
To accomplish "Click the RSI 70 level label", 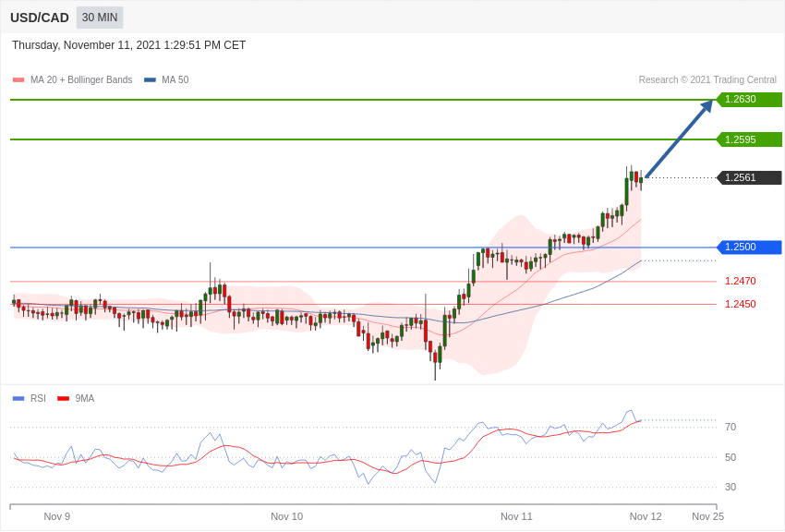I will pyautogui.click(x=731, y=427).
